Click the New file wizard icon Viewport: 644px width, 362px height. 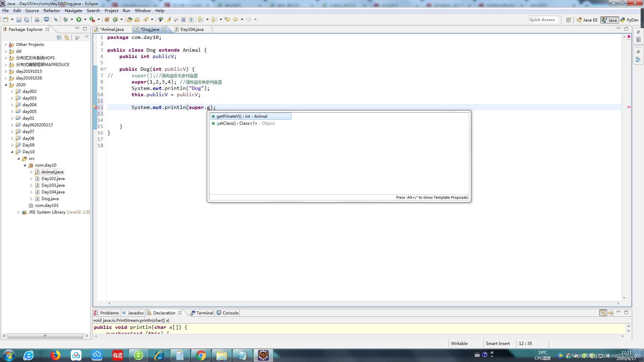6,20
